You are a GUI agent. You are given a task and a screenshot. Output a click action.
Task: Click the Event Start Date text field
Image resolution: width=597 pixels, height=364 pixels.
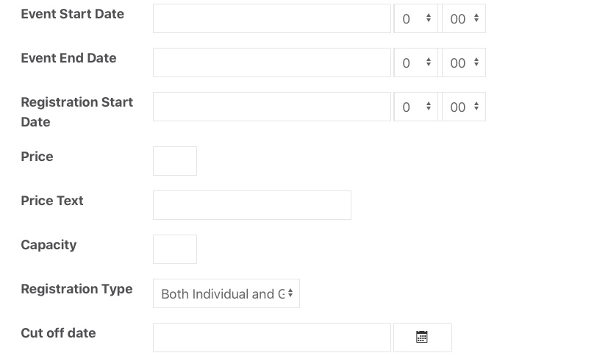(x=271, y=18)
